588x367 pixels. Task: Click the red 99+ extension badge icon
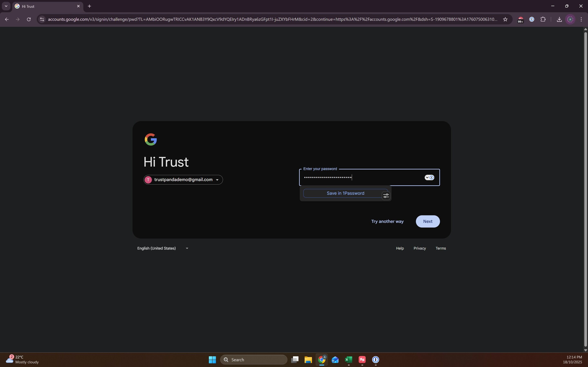[x=520, y=20]
